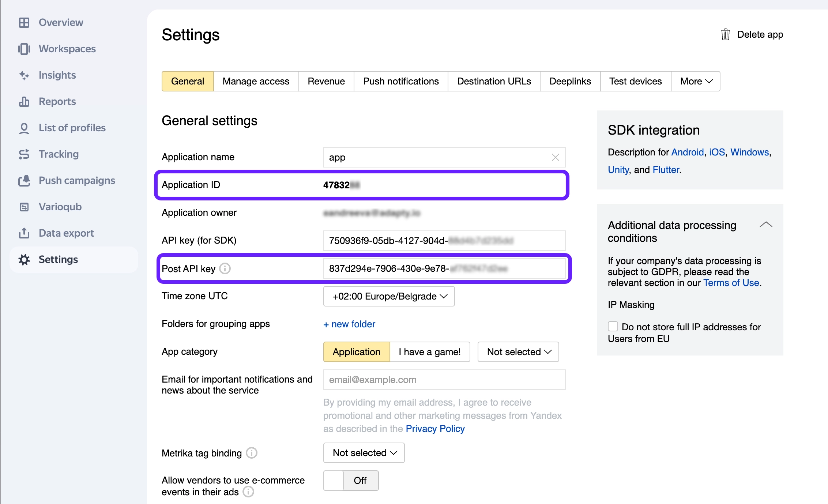This screenshot has width=828, height=504.
Task: Open List of profiles via its icon
Action: (24, 128)
